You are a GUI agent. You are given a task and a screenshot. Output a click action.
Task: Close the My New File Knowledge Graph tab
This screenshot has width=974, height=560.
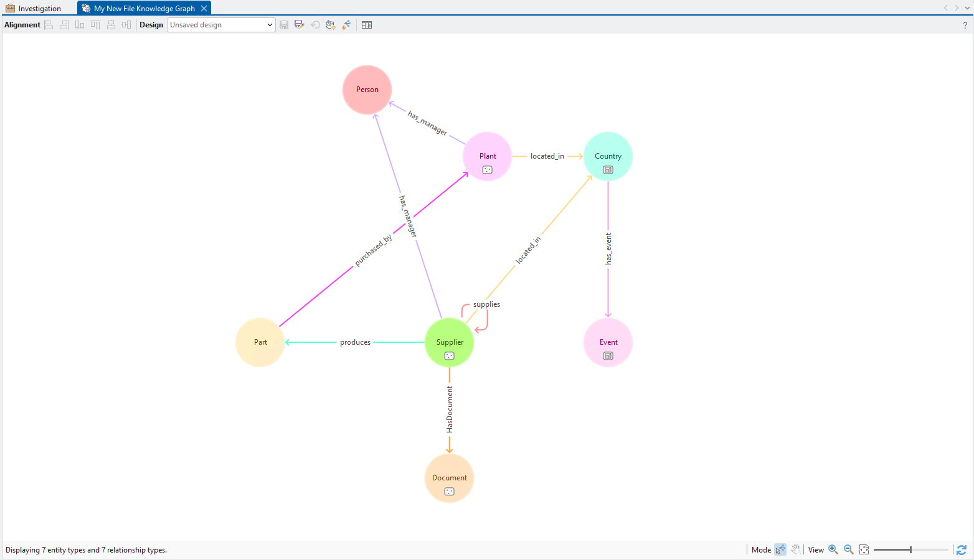point(204,8)
